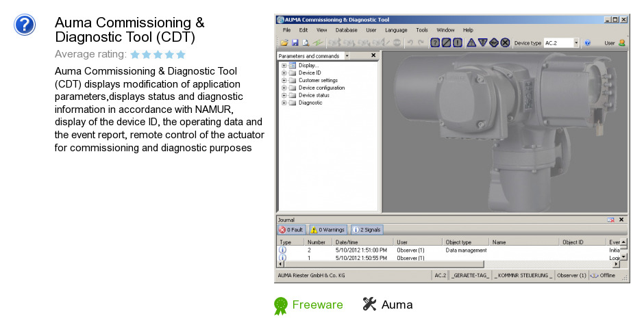Click the 'Data management' journal cell
The height and width of the screenshot is (336, 644).
[x=466, y=250]
